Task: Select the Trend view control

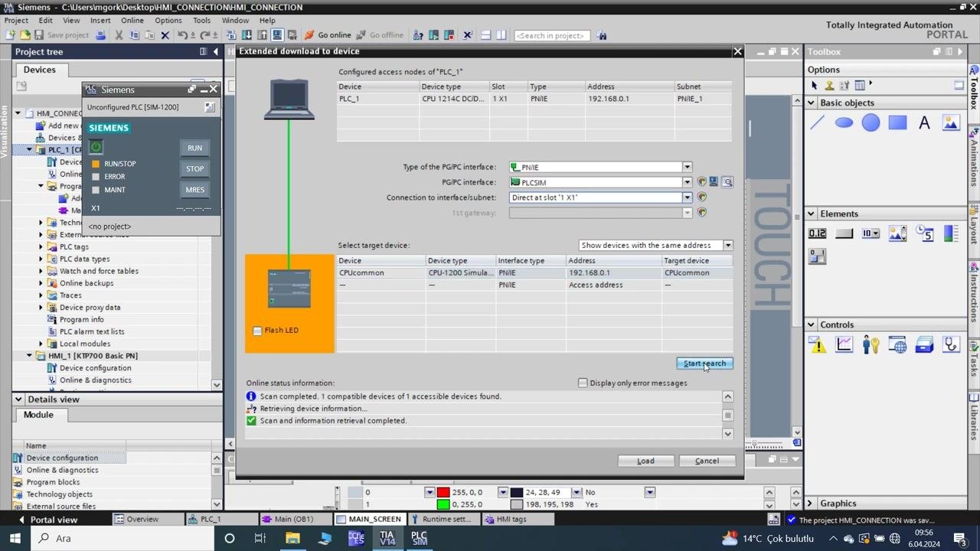Action: point(844,345)
